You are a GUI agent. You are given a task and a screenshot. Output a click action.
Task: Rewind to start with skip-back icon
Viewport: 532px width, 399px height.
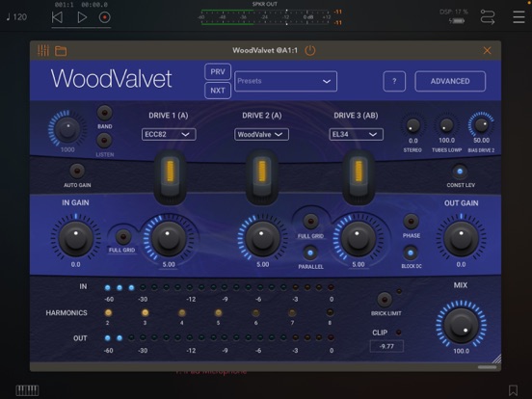click(57, 17)
